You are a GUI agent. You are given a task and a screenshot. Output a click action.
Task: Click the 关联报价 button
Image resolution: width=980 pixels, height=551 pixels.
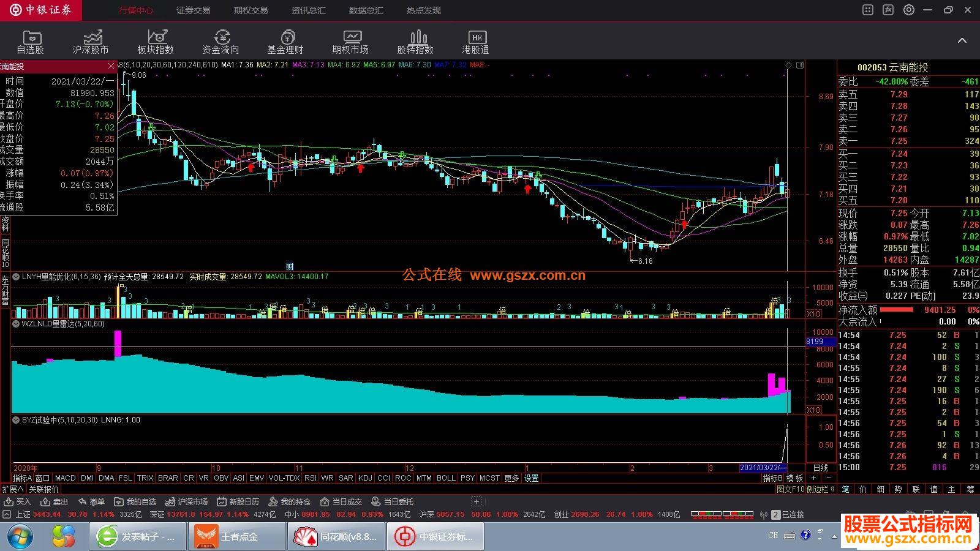[43, 489]
